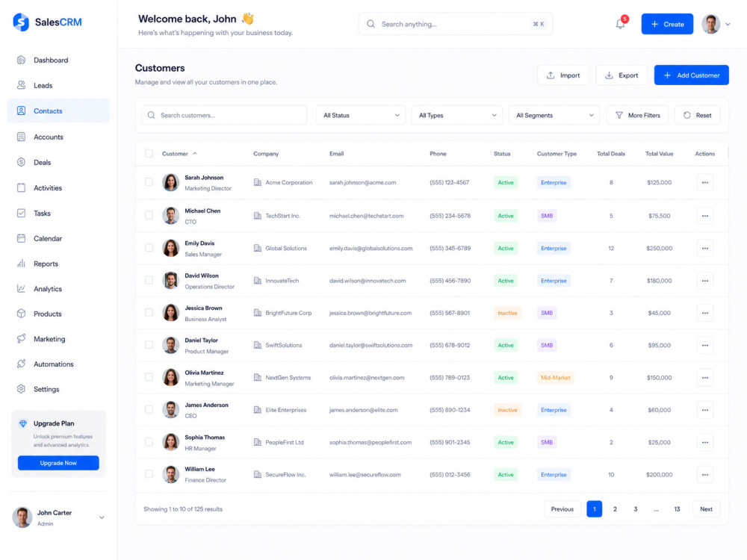
Task: Select Olivia Martinez row checkbox
Action: pos(149,377)
